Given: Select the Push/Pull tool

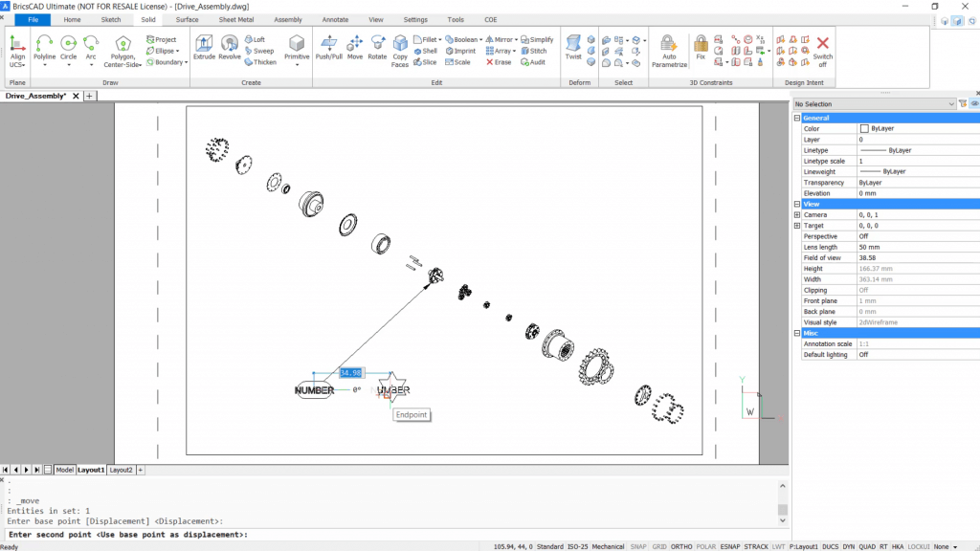Looking at the screenshot, I should (x=329, y=48).
